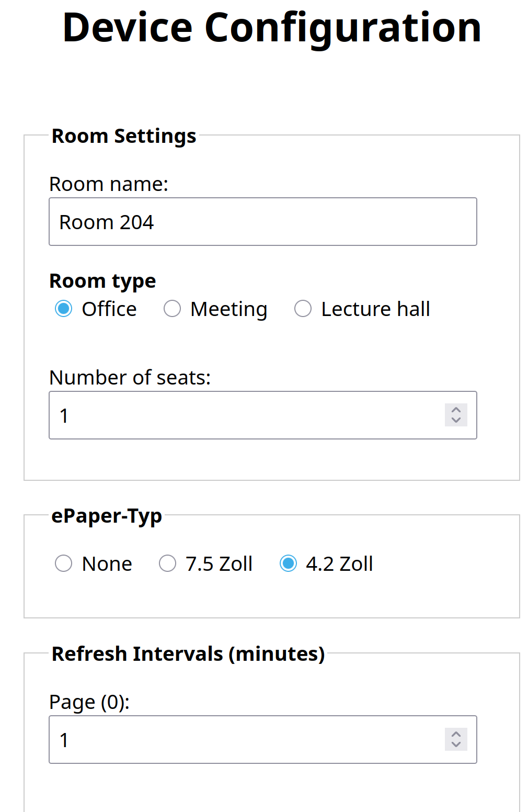Select the 4.2 Zoll ePaper option
The width and height of the screenshot is (528, 812).
(x=288, y=563)
